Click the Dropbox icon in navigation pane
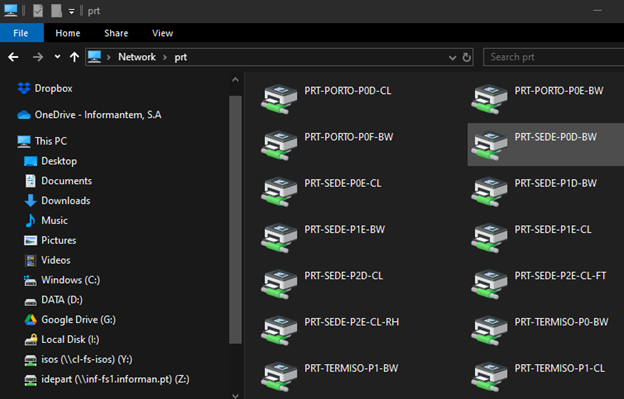 pyautogui.click(x=24, y=88)
